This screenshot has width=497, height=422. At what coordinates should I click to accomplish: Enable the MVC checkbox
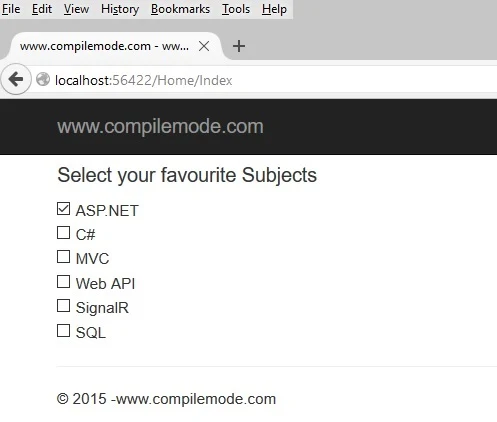63,257
